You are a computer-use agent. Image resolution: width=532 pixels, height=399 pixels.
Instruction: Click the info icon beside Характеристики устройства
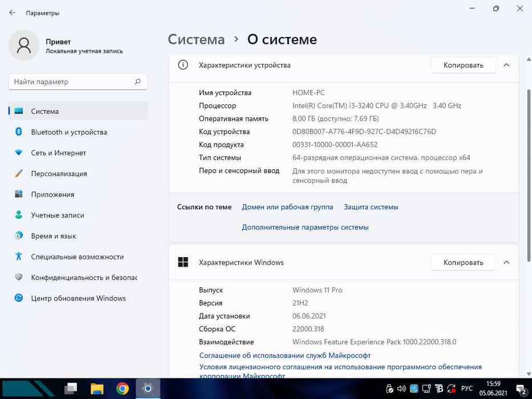pyautogui.click(x=183, y=65)
